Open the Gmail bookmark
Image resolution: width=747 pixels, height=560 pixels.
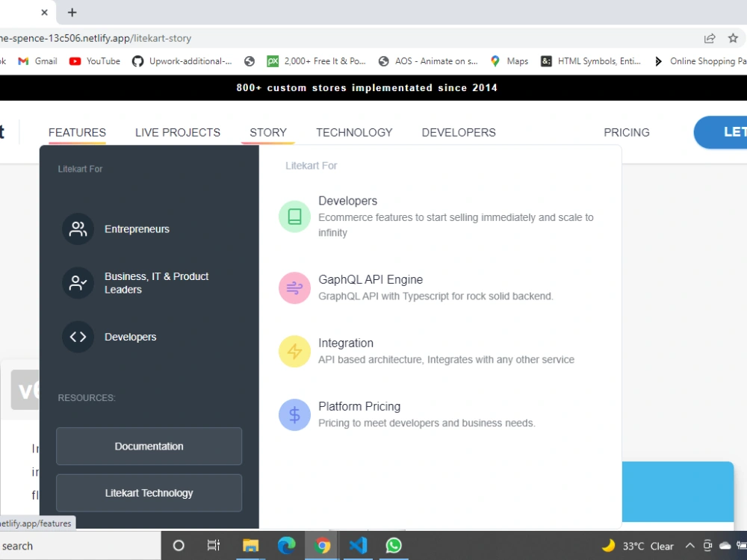(37, 61)
